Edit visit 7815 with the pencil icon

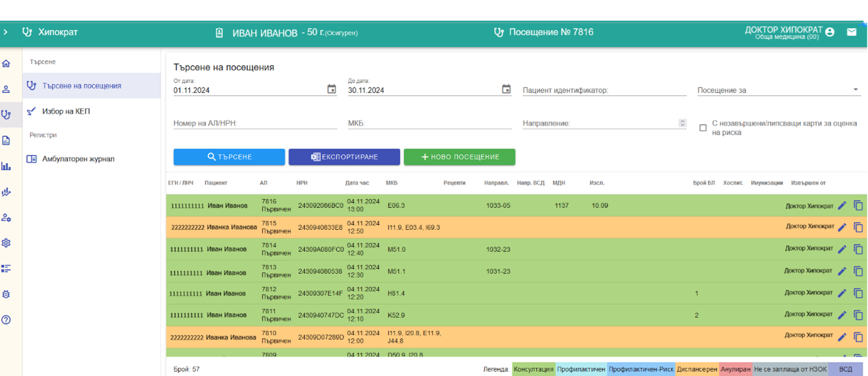click(x=842, y=227)
